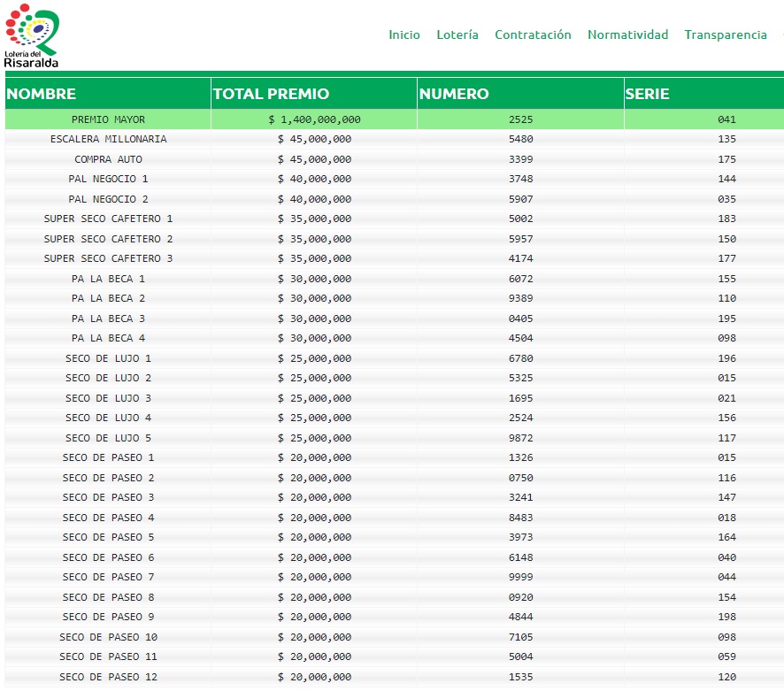Select the PA LA BECA 3 name cell
This screenshot has height=691, width=784.
tap(108, 319)
